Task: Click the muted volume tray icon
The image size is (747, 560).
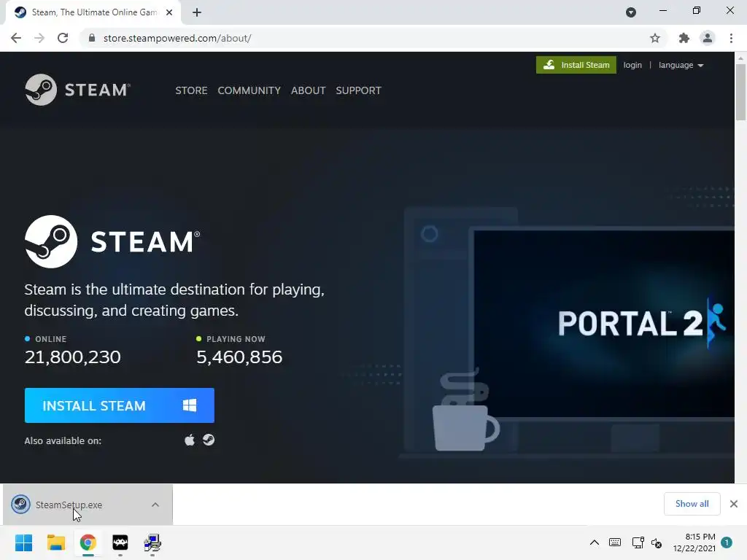Action: coord(657,542)
